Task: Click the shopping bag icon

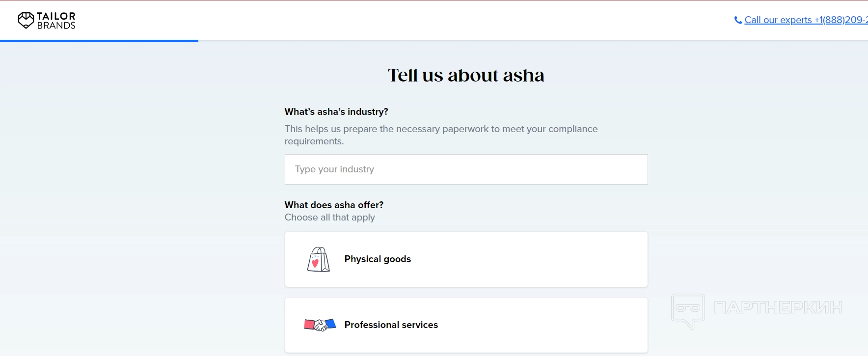Action: point(318,259)
